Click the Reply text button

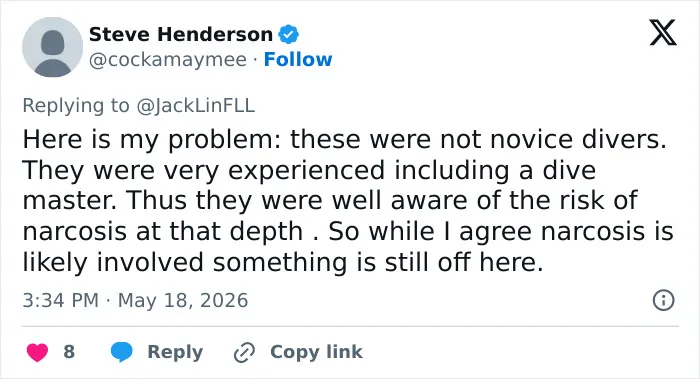tap(175, 352)
